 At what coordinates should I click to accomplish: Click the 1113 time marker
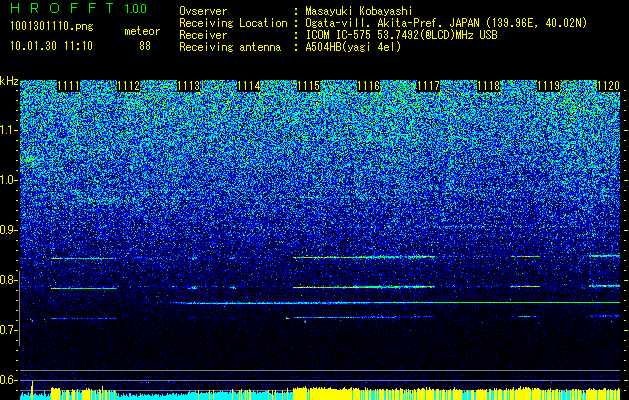[189, 86]
